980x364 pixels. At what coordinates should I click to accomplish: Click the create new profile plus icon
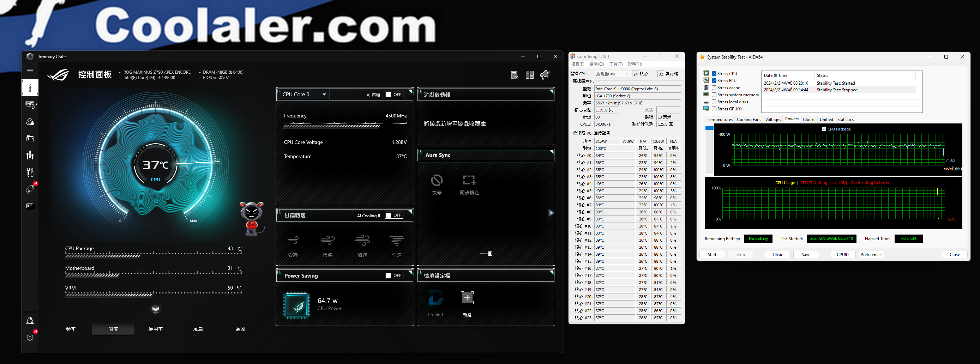(x=467, y=298)
